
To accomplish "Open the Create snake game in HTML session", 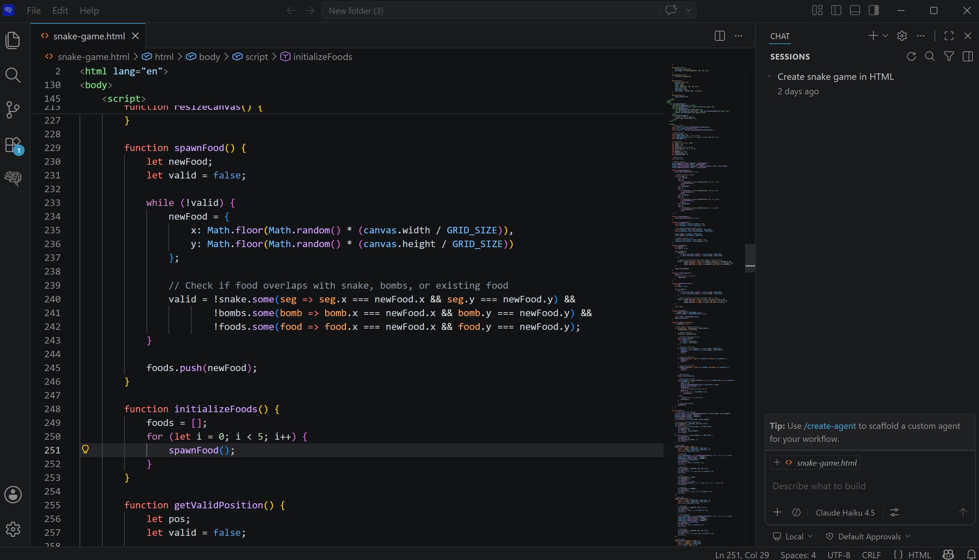I will click(871, 83).
